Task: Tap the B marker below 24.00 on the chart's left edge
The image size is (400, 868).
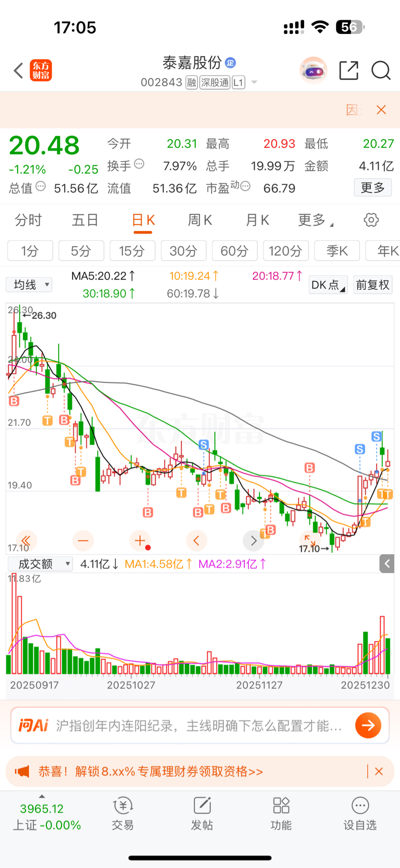Action: [x=14, y=401]
